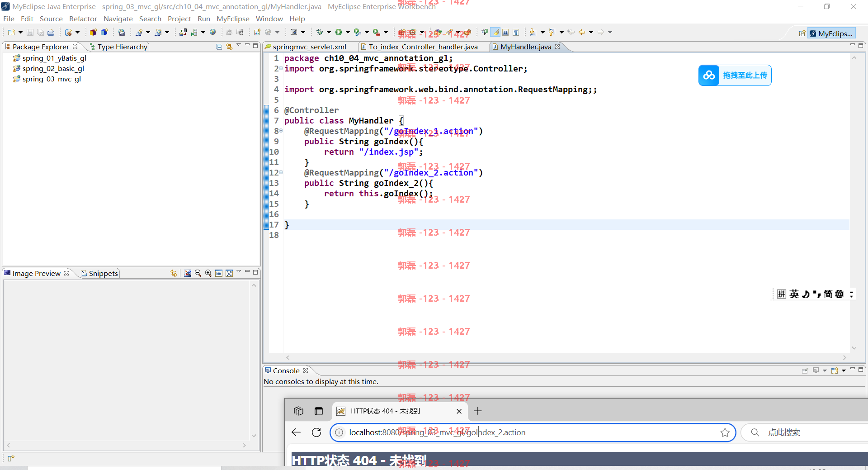The image size is (868, 470).
Task: Click the New file toolbar icon
Action: tap(11, 32)
